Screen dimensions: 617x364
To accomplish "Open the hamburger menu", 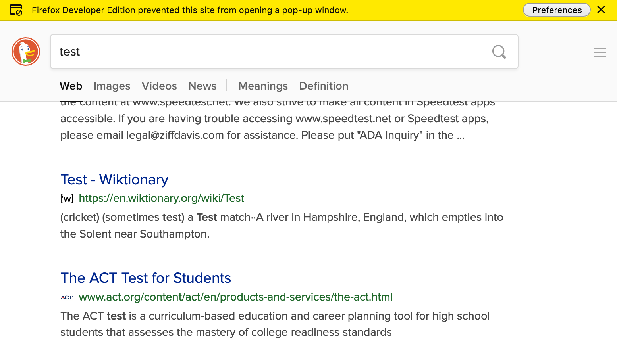I will pyautogui.click(x=600, y=52).
